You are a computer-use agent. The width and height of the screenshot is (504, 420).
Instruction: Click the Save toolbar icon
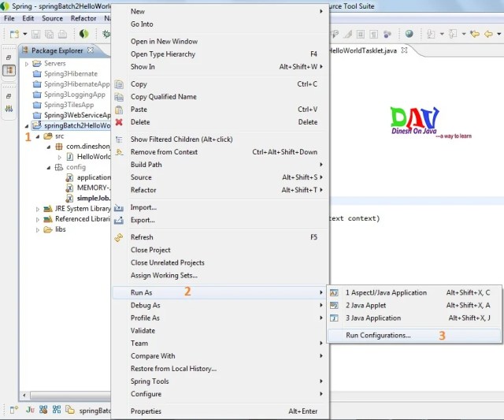pyautogui.click(x=35, y=34)
